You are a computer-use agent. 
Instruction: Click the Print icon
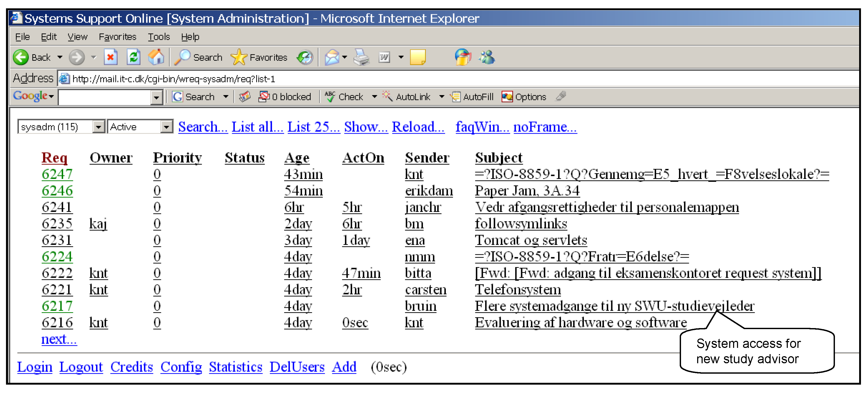361,57
